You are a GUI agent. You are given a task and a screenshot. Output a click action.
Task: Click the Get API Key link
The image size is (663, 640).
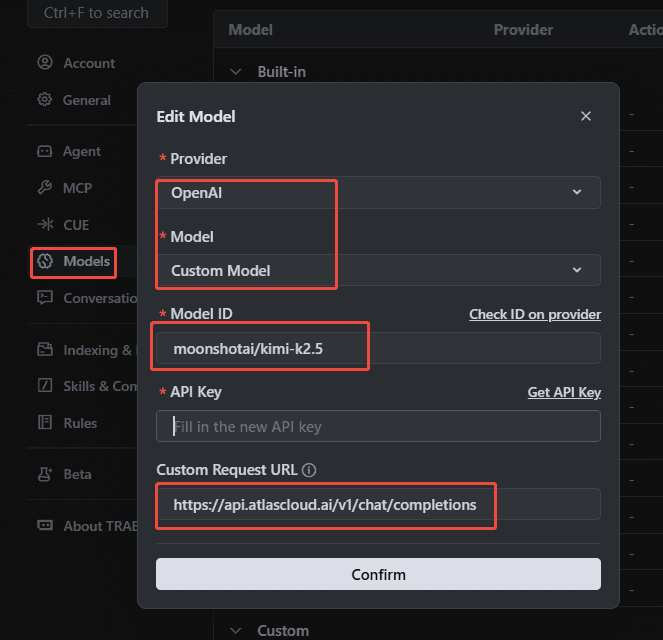click(x=564, y=392)
